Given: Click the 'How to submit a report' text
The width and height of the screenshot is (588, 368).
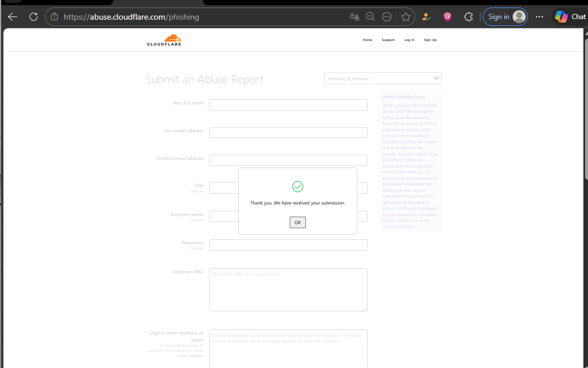Looking at the screenshot, I should pyautogui.click(x=404, y=96).
